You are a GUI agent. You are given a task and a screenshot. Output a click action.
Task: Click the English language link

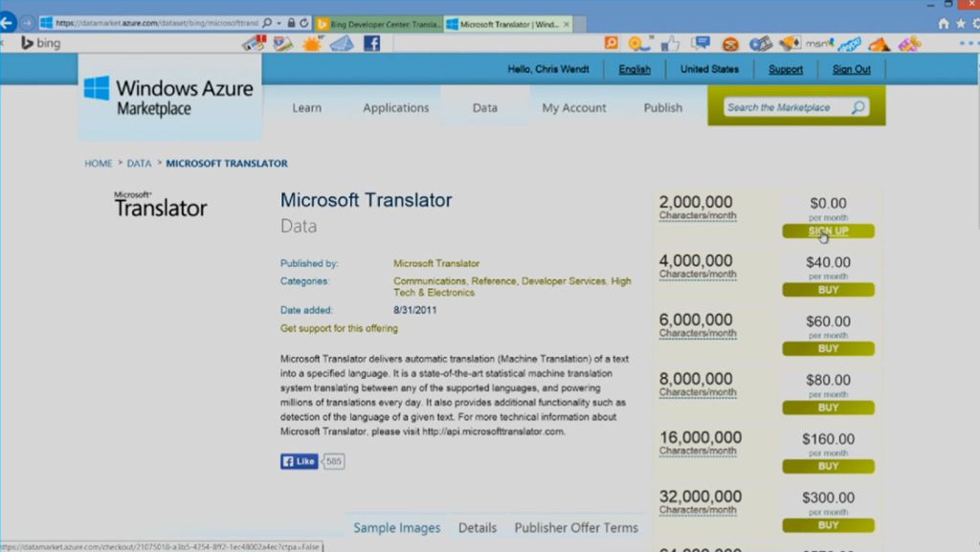[x=635, y=69]
